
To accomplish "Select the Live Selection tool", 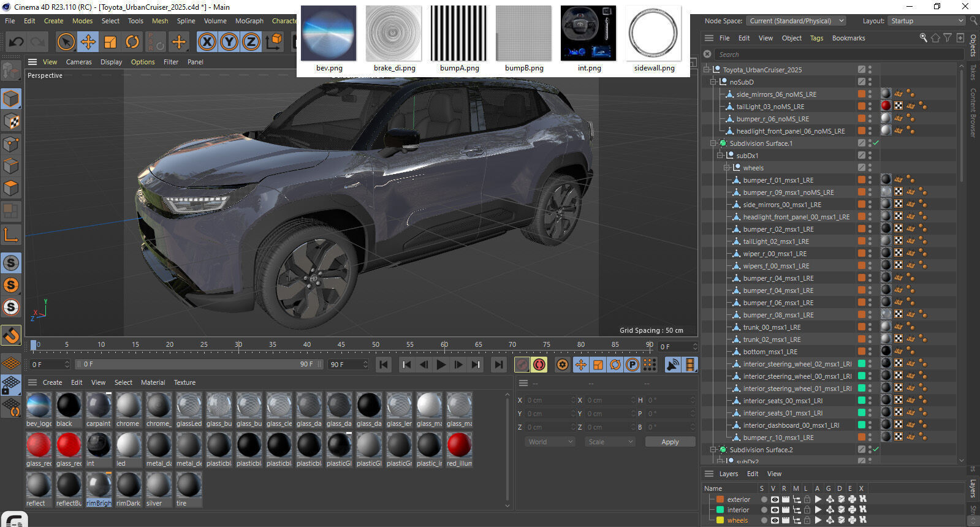I will [x=66, y=42].
